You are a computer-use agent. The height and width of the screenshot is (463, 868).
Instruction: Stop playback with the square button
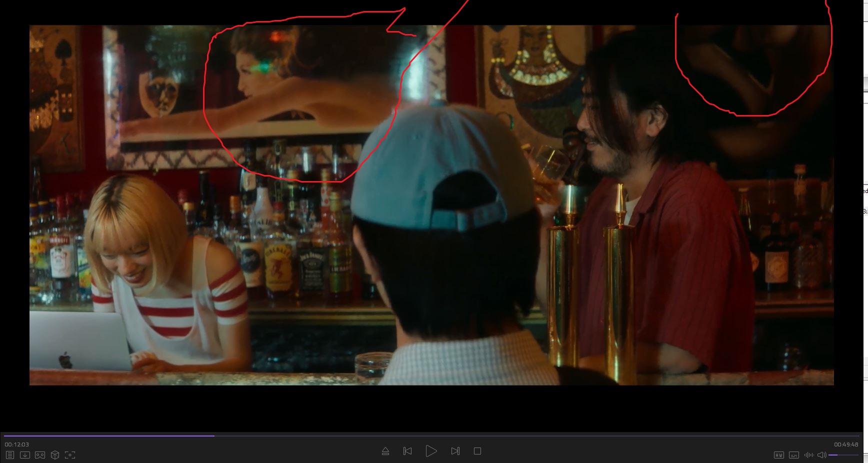point(477,451)
